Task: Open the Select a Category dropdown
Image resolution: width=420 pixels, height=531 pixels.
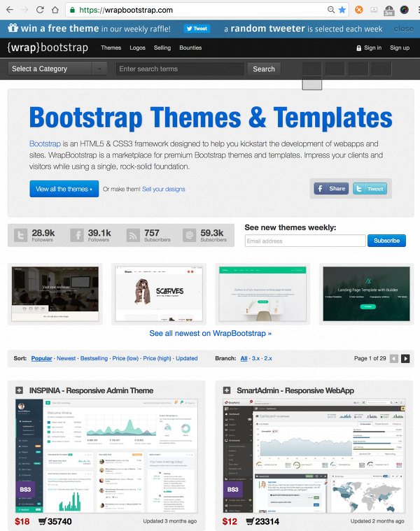Action: (x=57, y=69)
